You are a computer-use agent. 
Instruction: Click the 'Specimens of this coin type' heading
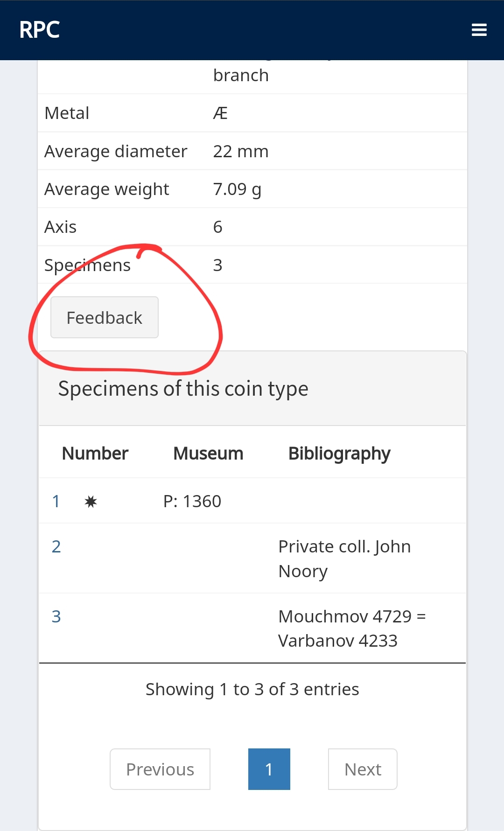pyautogui.click(x=183, y=389)
